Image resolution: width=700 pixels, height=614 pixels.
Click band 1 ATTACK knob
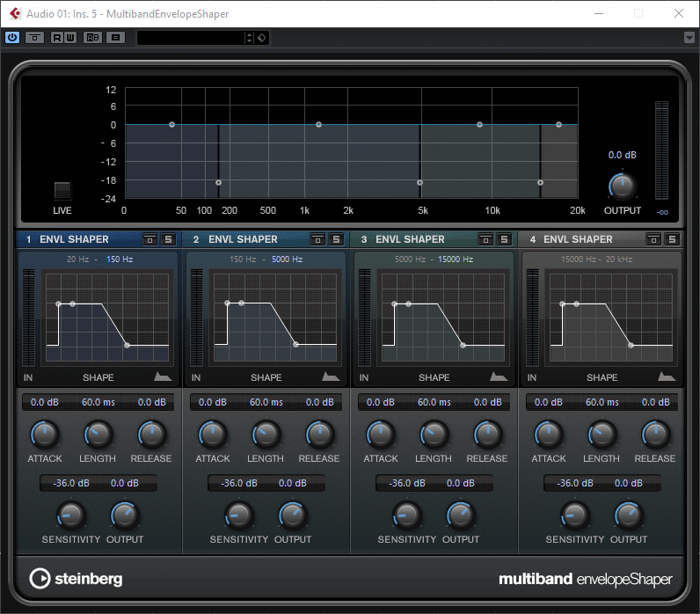[45, 434]
